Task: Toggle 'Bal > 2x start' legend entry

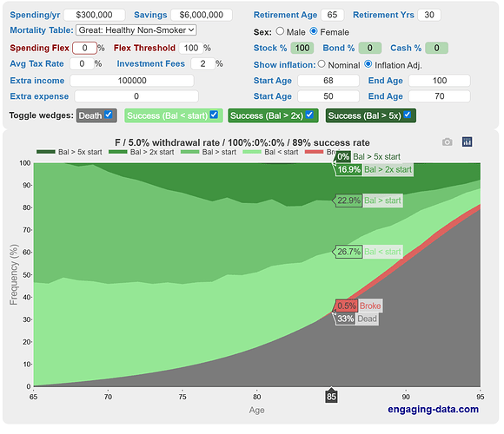Action: tap(141, 152)
